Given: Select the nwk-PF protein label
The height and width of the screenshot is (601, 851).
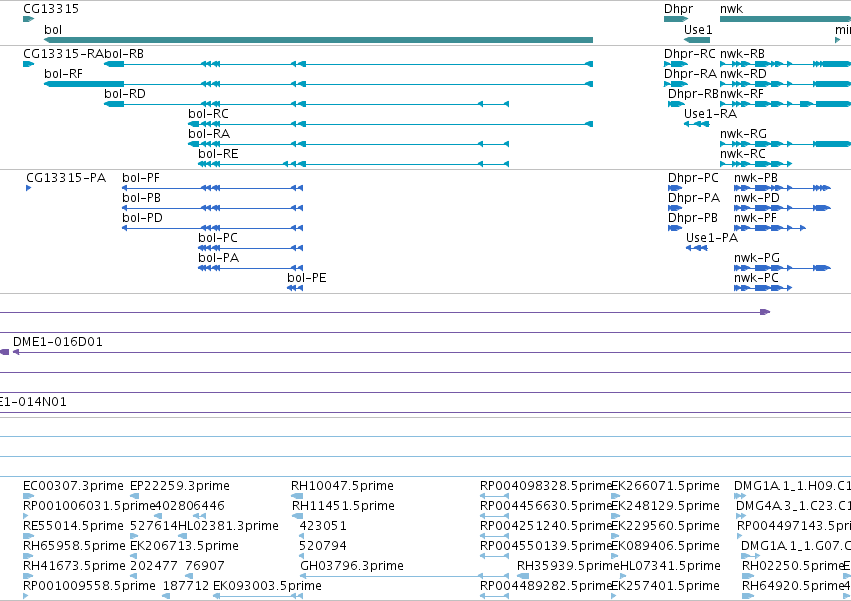Looking at the screenshot, I should coord(755,218).
